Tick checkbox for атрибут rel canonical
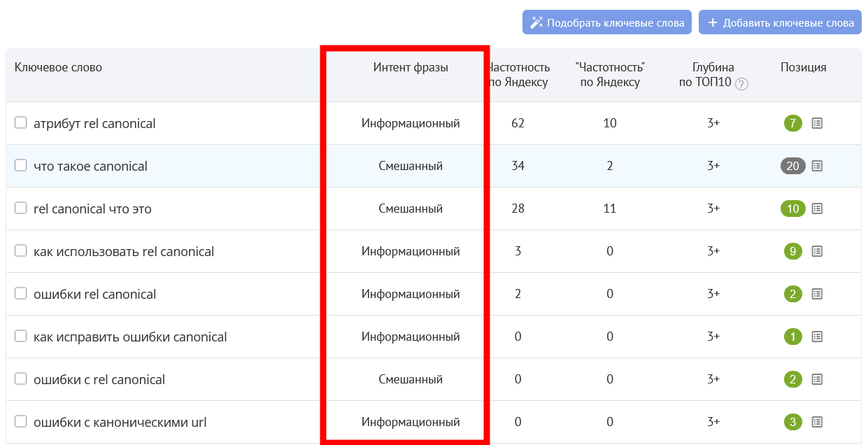The image size is (868, 445). (21, 122)
